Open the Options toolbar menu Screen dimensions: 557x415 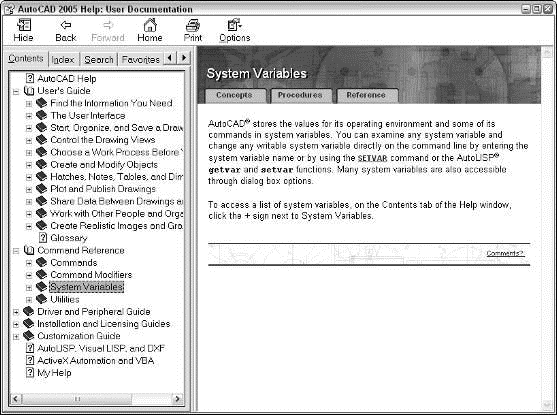(x=234, y=30)
